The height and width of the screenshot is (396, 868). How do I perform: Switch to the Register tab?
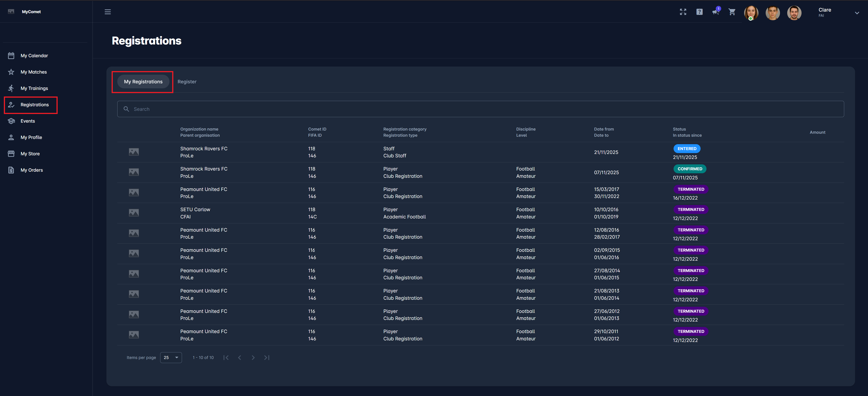[187, 82]
